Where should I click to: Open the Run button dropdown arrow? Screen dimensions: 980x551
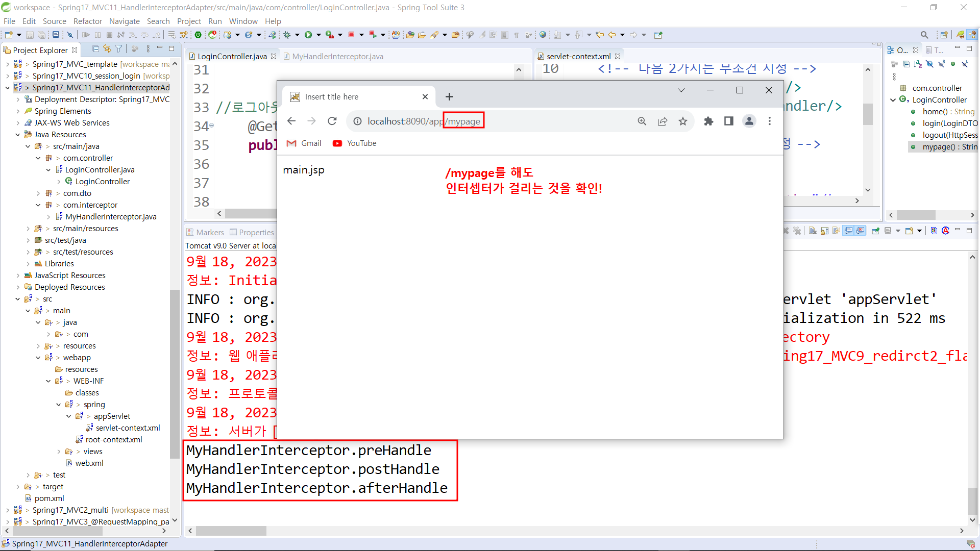click(x=318, y=35)
